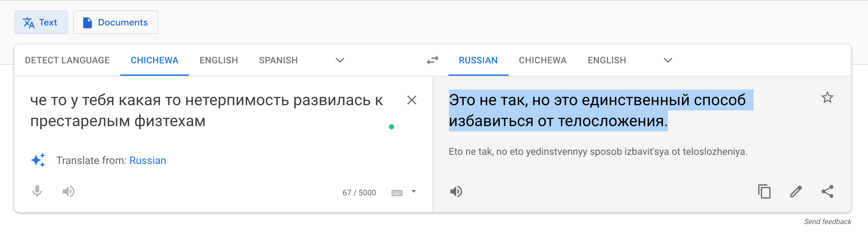Save translation with the star icon
The image size is (868, 245).
[x=827, y=98]
